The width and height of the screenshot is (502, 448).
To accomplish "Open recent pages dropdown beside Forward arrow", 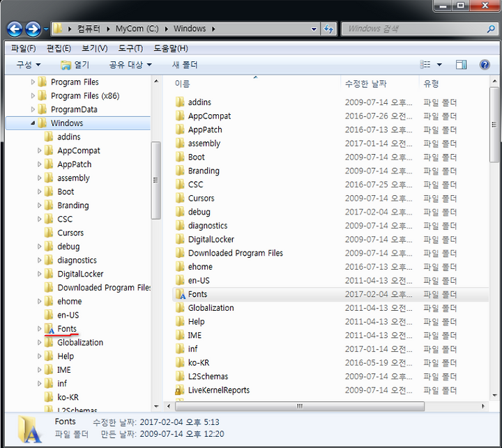I will pyautogui.click(x=46, y=29).
